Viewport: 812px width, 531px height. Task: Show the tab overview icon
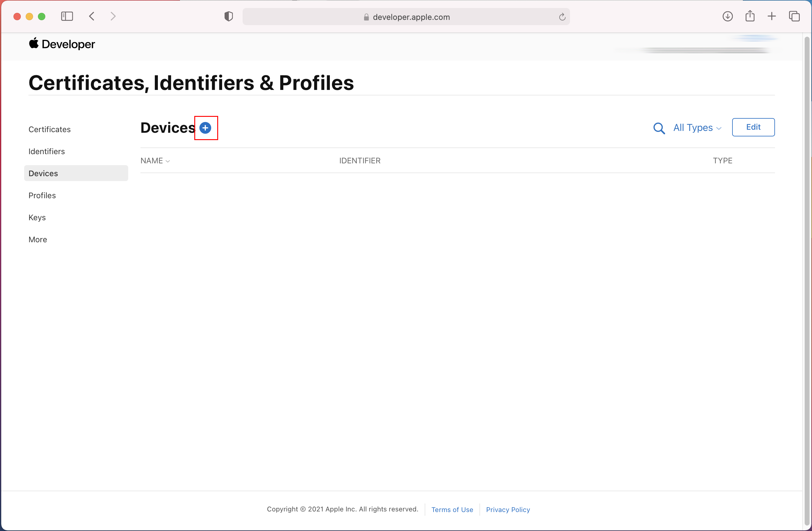[x=794, y=17]
